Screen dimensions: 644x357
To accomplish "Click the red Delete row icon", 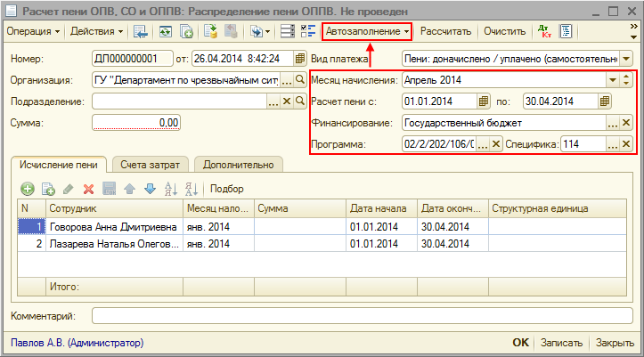I will pyautogui.click(x=88, y=189).
